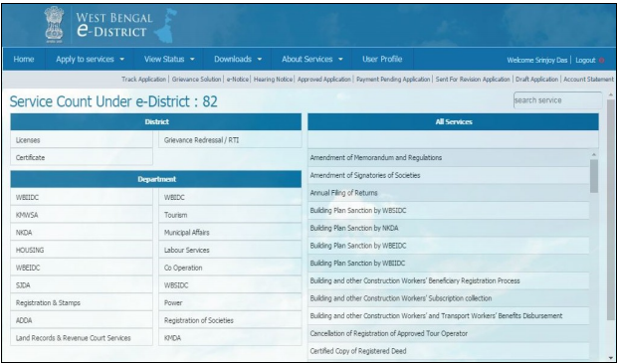This screenshot has width=618, height=364.
Task: Expand the Apply to services dropdown
Action: [90, 60]
